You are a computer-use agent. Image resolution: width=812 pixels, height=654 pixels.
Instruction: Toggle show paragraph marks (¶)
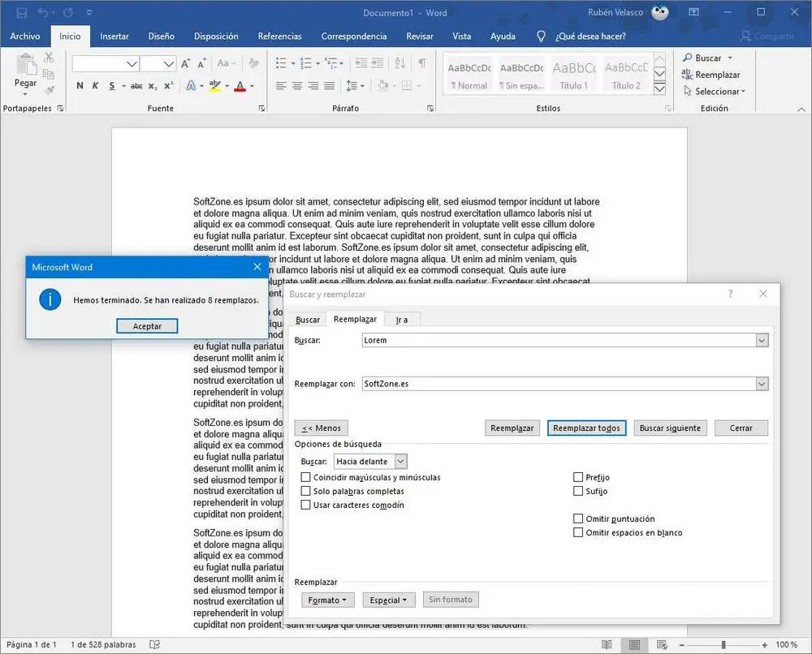(x=422, y=63)
